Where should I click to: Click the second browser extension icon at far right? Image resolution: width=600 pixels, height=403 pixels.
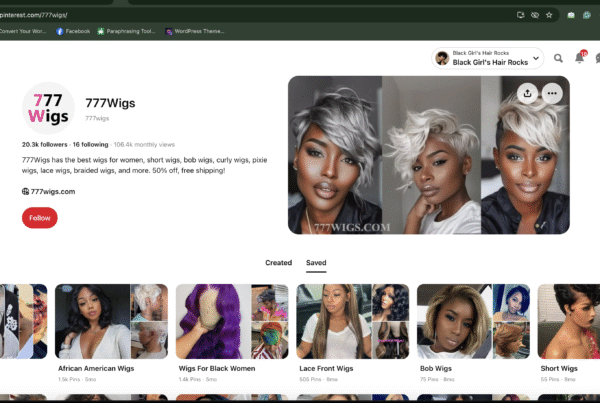point(587,15)
